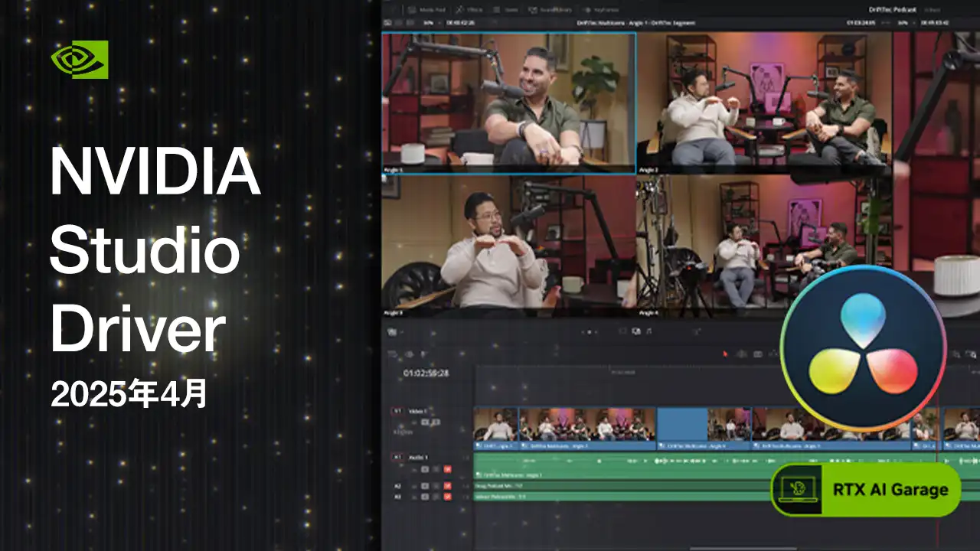Click the A1 audio track destination badge
The height and width of the screenshot is (551, 980).
point(397,457)
